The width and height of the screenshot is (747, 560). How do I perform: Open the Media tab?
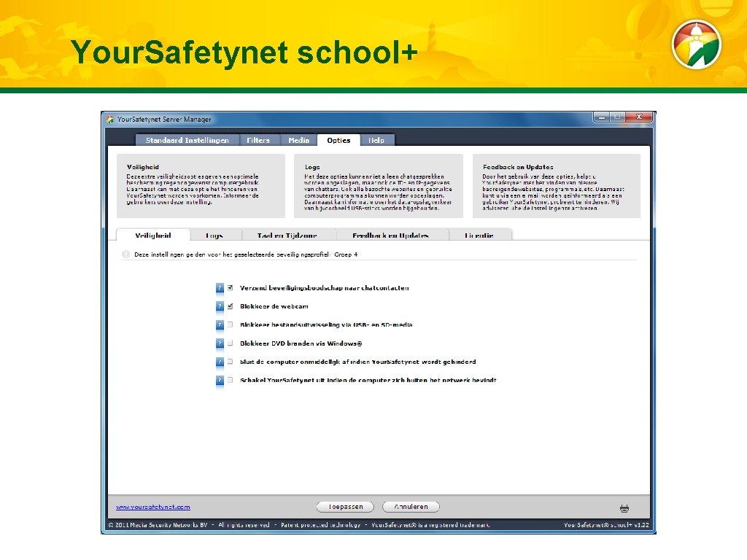(x=298, y=140)
